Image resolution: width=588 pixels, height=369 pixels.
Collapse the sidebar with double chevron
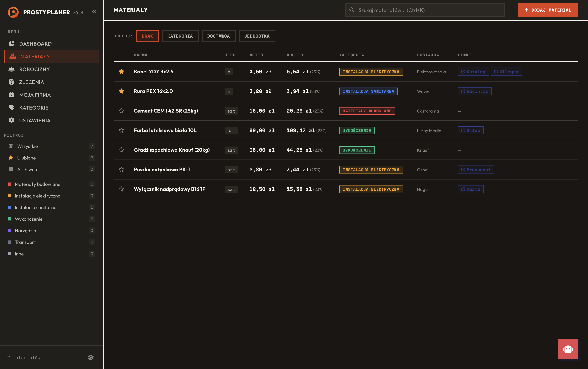[x=94, y=12]
